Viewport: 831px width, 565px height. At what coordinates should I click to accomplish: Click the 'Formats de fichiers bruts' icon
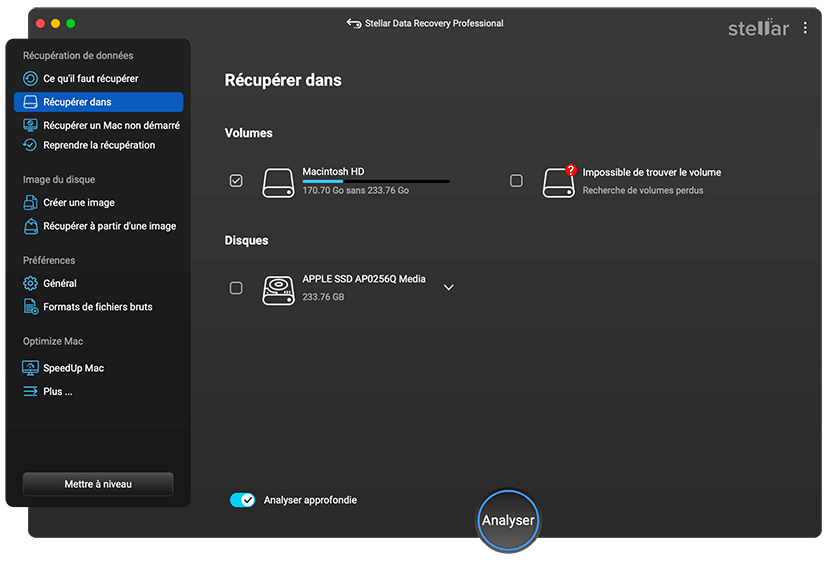(x=31, y=307)
